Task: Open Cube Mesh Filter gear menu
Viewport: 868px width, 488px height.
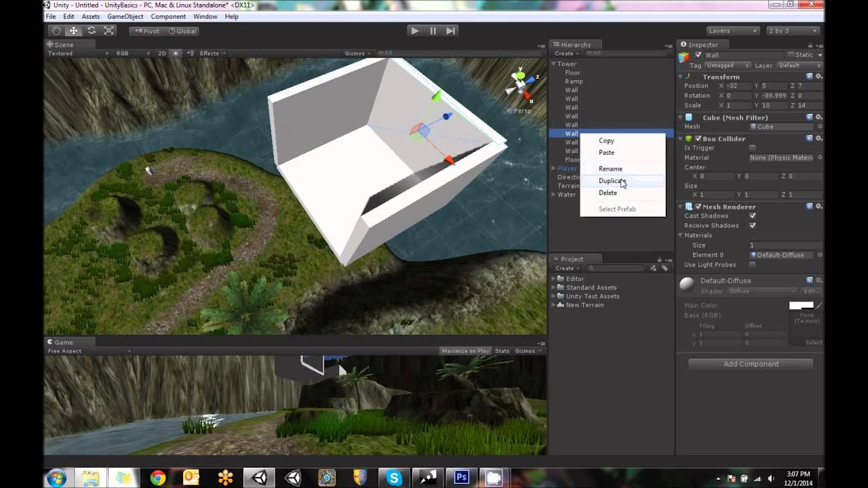Action: pos(818,117)
